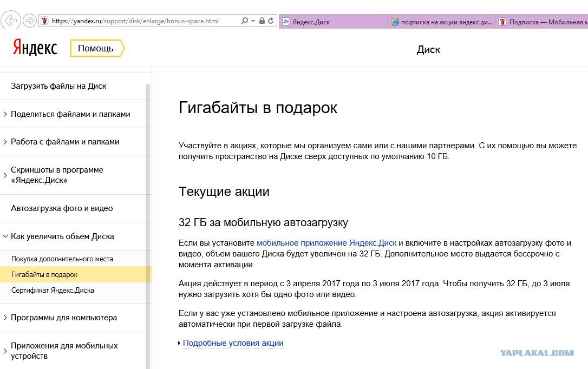Click the Гигабайты в подарок page heading
This screenshot has width=588, height=369.
[x=258, y=108]
